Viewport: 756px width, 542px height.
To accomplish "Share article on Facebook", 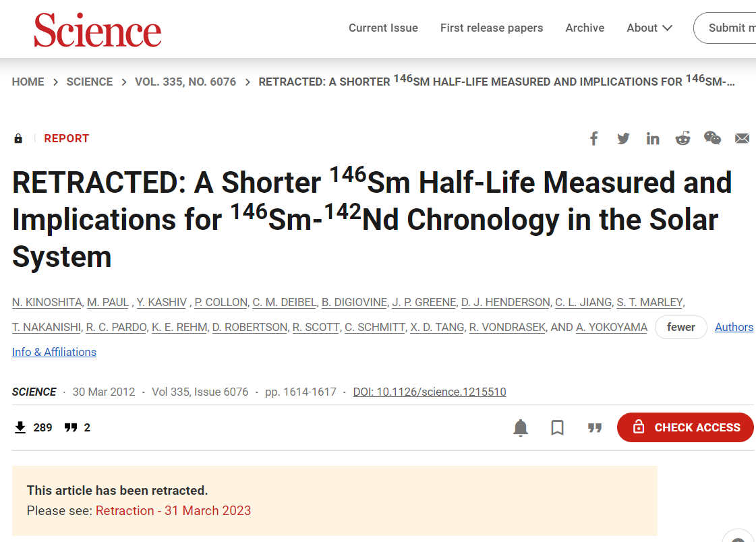I will pos(594,139).
